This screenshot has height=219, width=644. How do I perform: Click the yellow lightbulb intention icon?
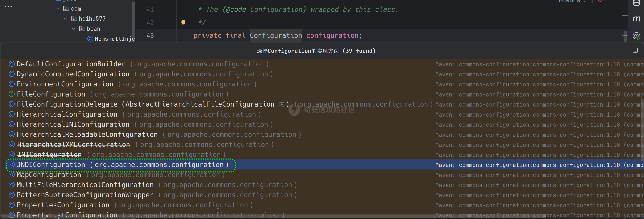click(183, 23)
